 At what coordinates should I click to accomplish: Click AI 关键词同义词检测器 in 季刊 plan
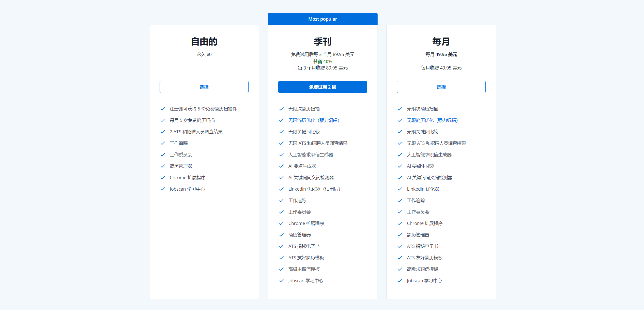click(x=311, y=178)
